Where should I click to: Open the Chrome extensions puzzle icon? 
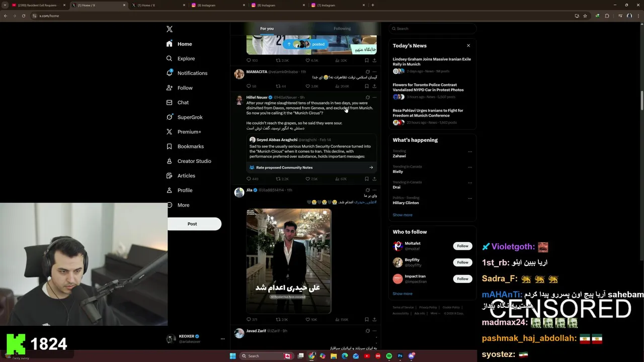pos(607,16)
